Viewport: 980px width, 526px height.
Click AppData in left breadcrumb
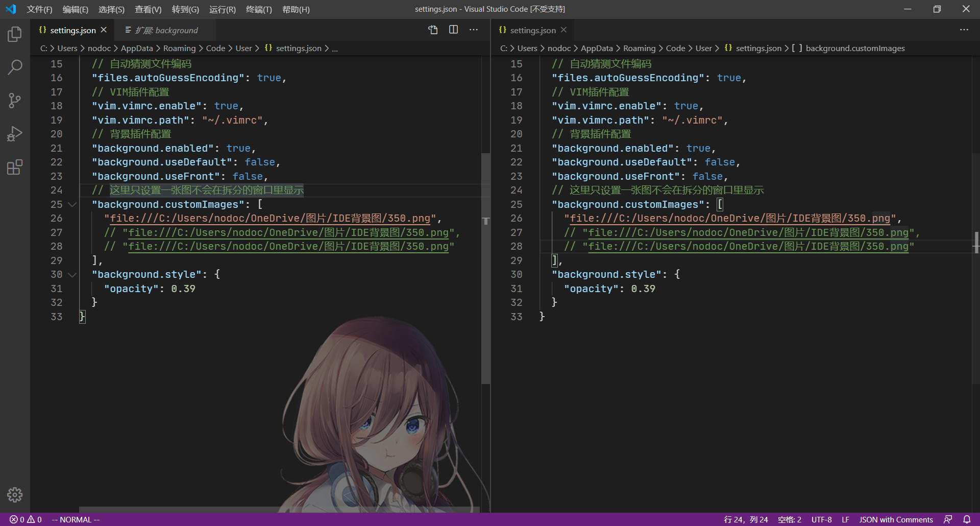point(136,48)
